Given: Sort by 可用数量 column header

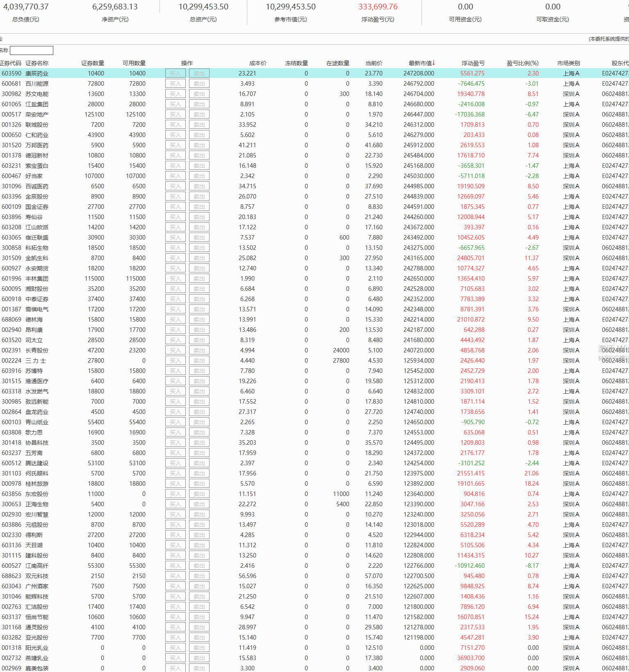Looking at the screenshot, I should (x=134, y=63).
